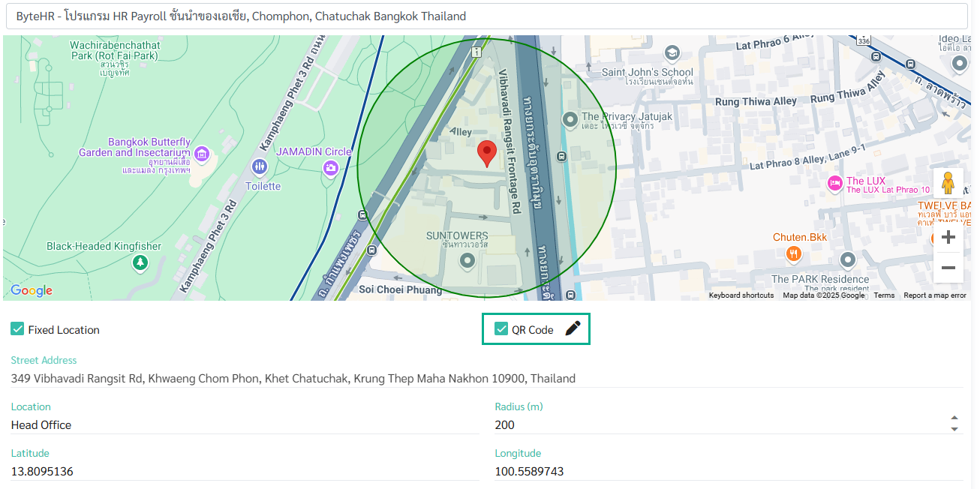Select The PARK Residence marker icon
Screen dimensions: 980x489
(x=848, y=259)
